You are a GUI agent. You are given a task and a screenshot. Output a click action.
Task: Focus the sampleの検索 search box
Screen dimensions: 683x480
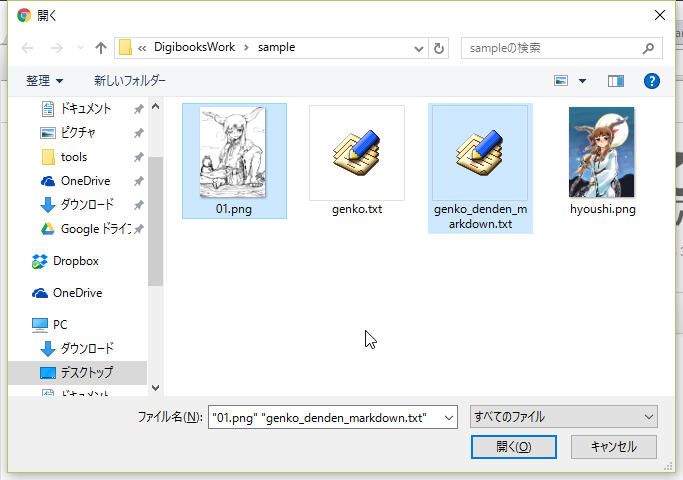[x=561, y=48]
